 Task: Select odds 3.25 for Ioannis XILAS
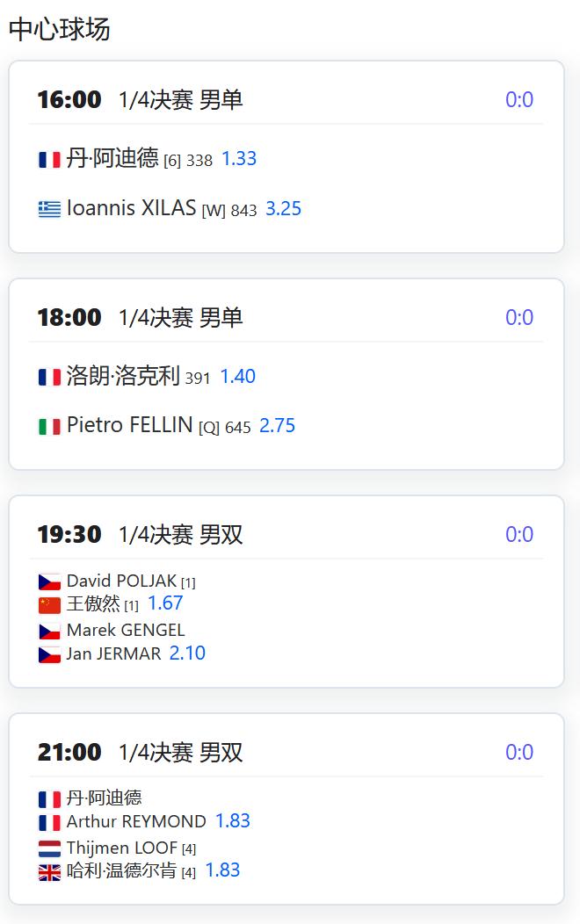(284, 209)
